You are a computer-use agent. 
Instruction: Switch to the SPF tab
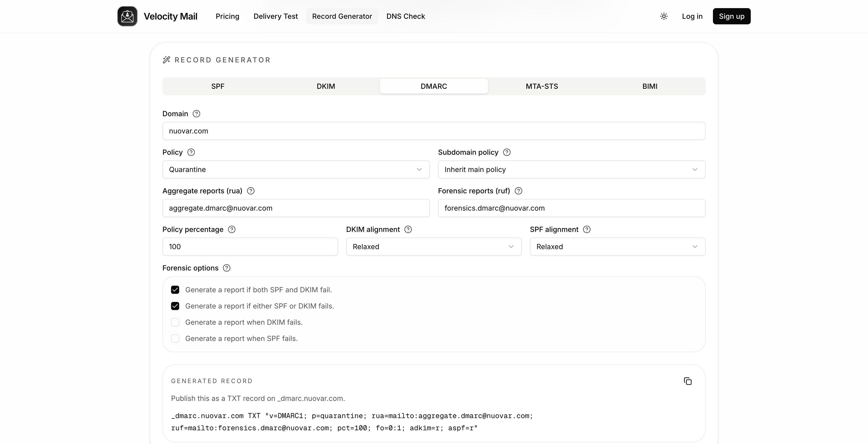point(218,86)
